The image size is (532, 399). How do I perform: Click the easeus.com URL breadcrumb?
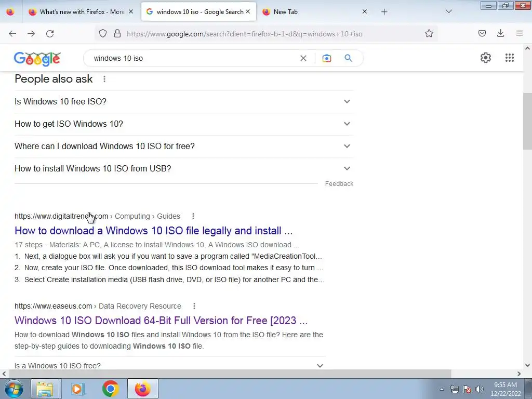[98, 306]
